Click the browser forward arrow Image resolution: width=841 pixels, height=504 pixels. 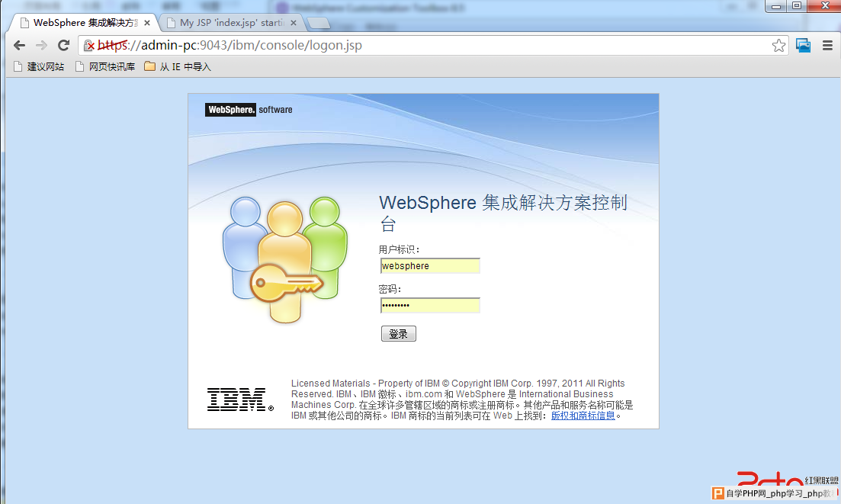41,46
